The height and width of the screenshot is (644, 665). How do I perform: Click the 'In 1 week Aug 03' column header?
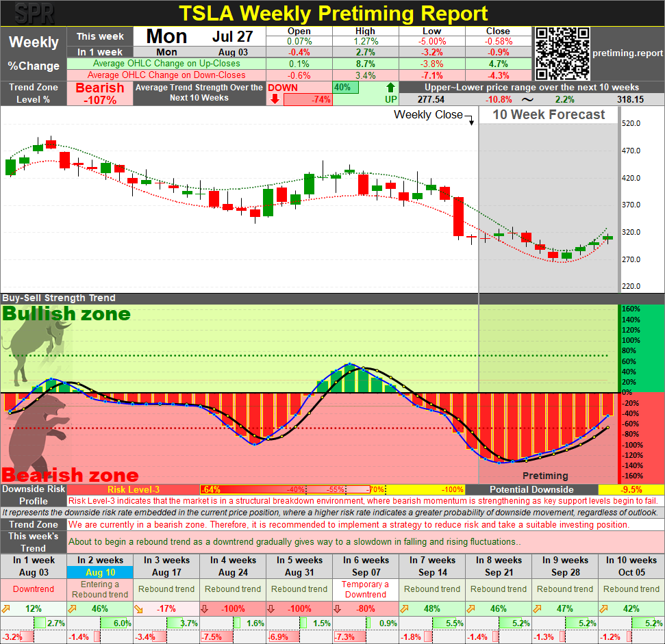click(34, 566)
